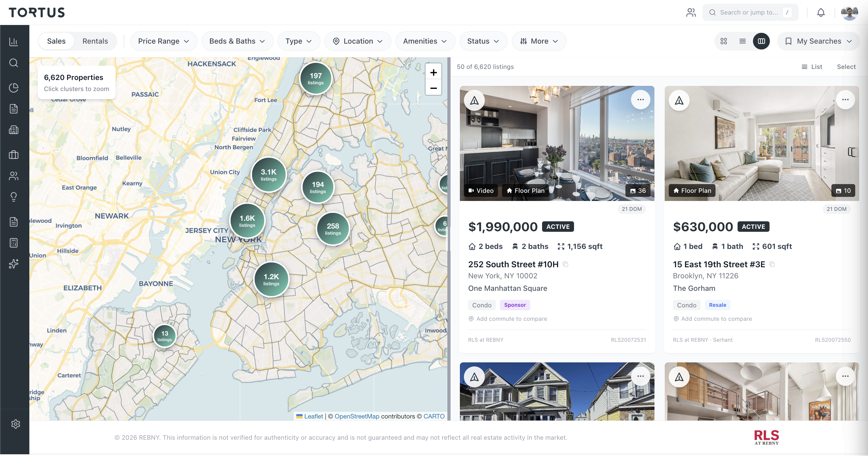Click the notifications bell icon
868x456 pixels.
821,13
